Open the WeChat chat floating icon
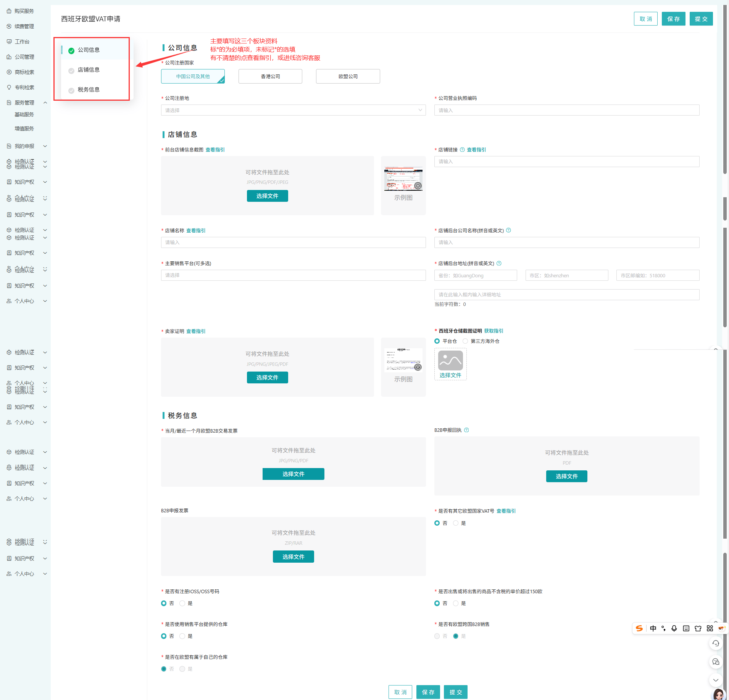The height and width of the screenshot is (700, 729). pos(716,661)
